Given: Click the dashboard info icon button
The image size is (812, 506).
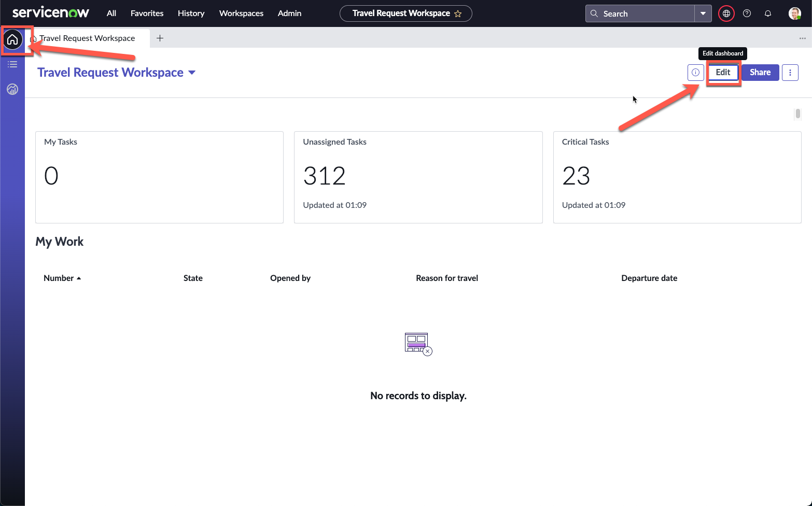Looking at the screenshot, I should pyautogui.click(x=695, y=73).
